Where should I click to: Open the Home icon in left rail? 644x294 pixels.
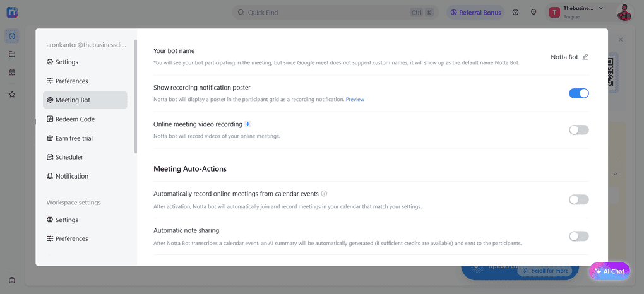[x=12, y=36]
